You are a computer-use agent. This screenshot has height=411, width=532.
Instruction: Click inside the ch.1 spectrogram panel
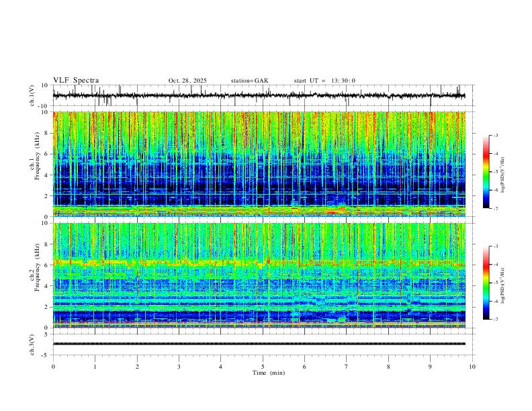[x=259, y=164]
